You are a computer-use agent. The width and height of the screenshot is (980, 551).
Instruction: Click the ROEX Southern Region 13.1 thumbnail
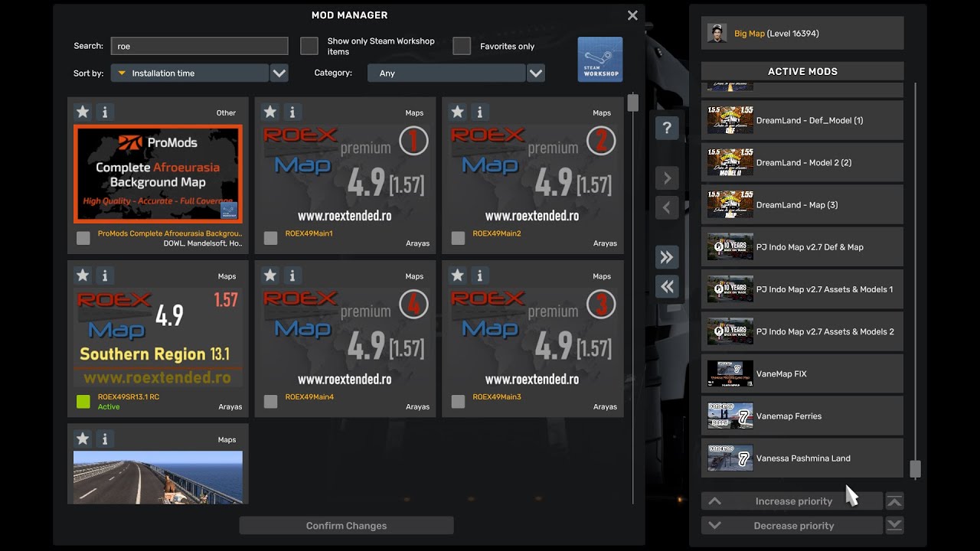[158, 337]
